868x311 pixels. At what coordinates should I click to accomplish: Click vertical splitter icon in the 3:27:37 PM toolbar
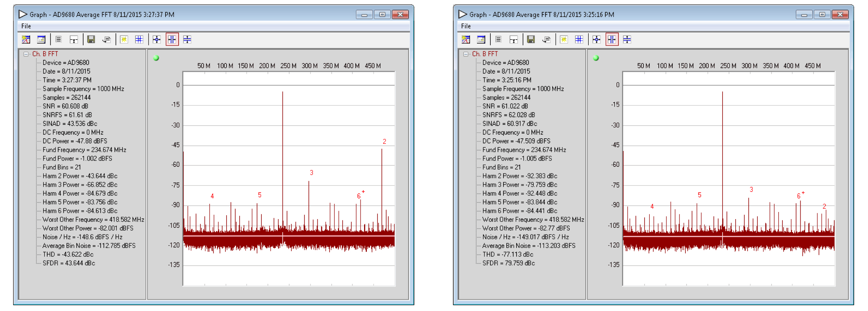pos(74,39)
